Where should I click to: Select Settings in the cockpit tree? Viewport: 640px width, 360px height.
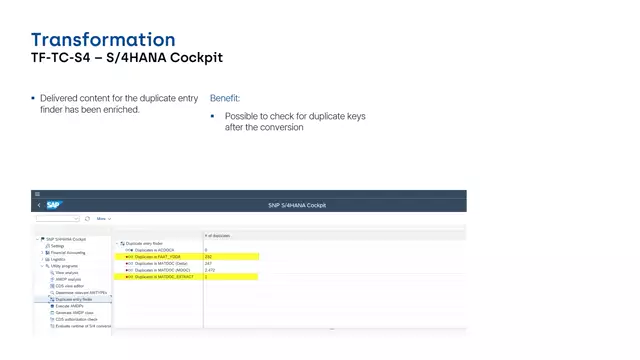click(58, 246)
